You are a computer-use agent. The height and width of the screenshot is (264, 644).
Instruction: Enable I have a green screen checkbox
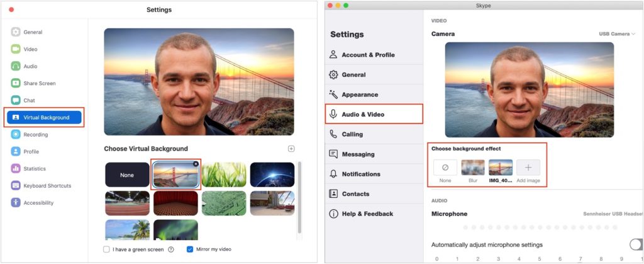click(106, 250)
